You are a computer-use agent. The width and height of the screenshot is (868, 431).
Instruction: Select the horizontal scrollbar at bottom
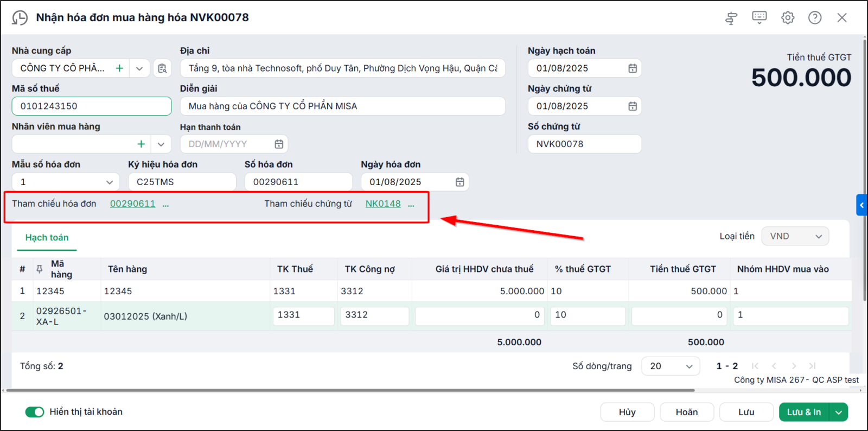[350, 390]
